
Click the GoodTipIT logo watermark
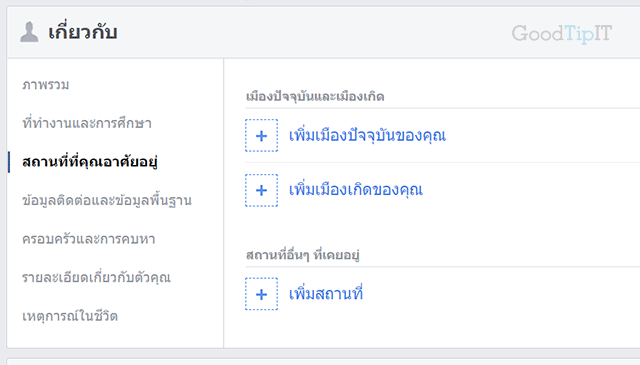coord(562,33)
